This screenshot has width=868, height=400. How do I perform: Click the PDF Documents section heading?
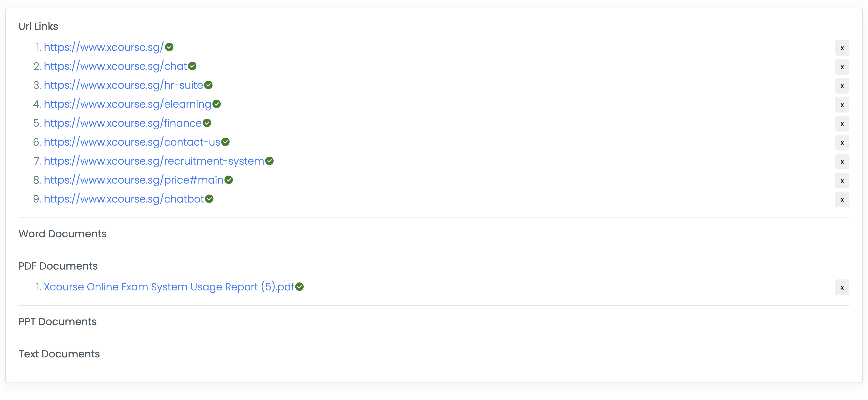pyautogui.click(x=58, y=266)
